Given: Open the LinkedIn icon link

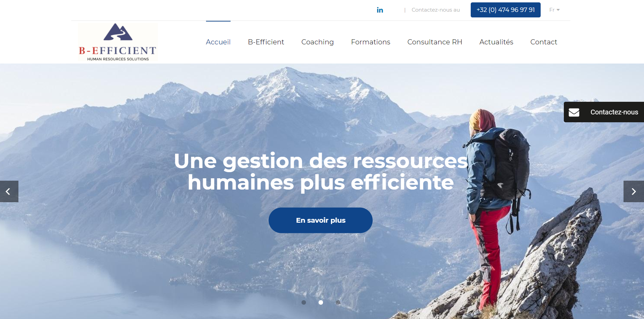Looking at the screenshot, I should pyautogui.click(x=380, y=10).
